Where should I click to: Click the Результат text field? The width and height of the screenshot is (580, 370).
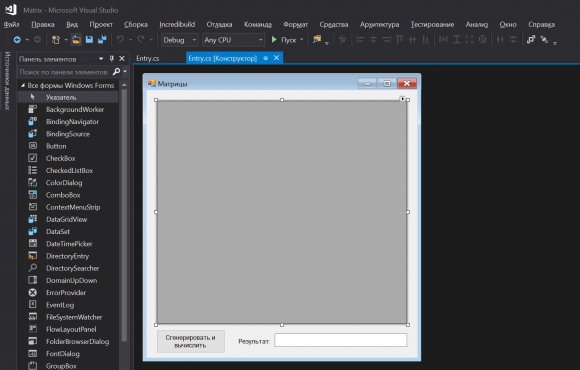pos(341,340)
